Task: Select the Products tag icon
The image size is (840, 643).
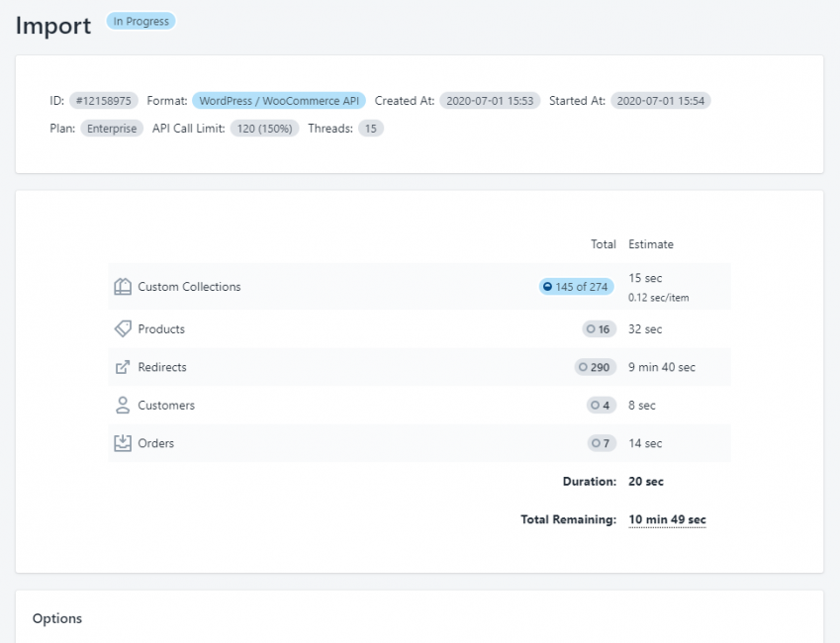Action: pyautogui.click(x=121, y=328)
